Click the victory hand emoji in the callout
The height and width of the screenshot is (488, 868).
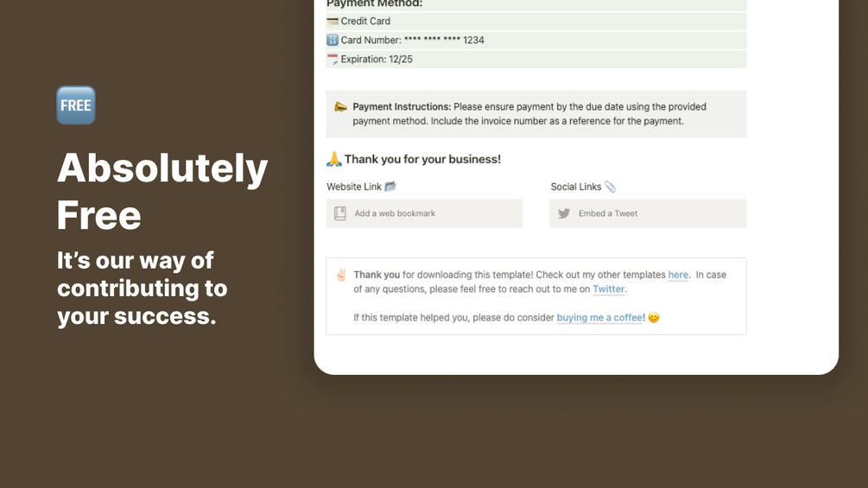pos(341,275)
